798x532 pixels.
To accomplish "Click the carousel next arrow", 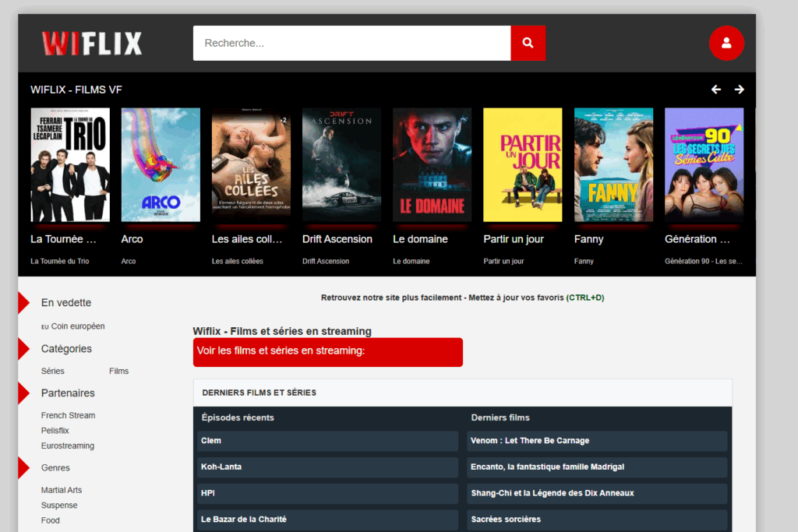I will tap(739, 90).
